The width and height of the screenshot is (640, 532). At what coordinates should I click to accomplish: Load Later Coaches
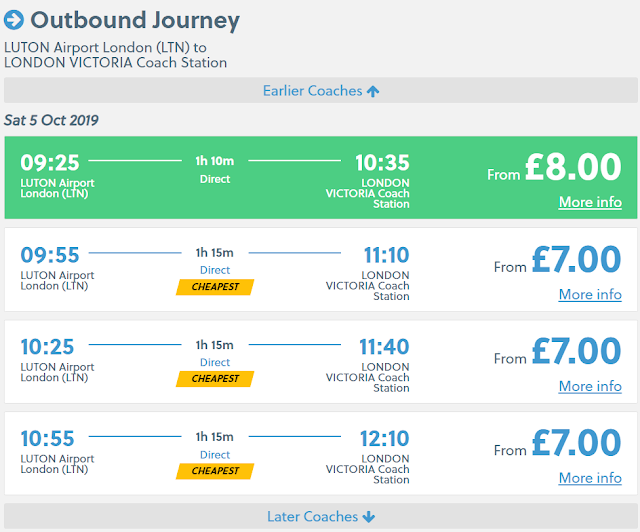coord(310,517)
